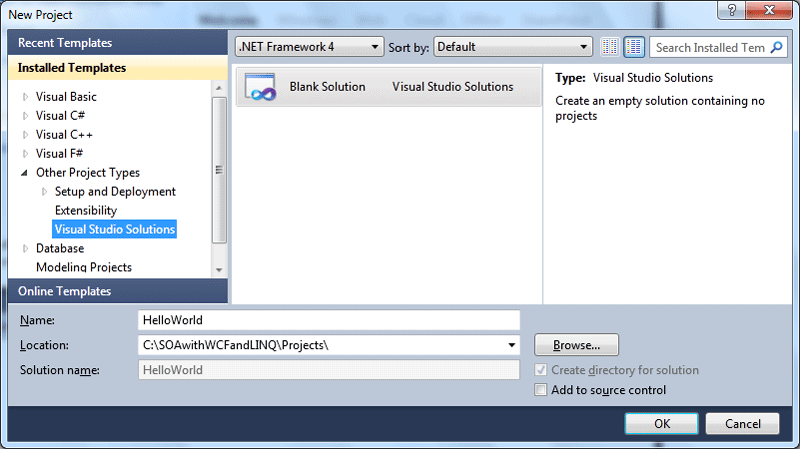This screenshot has height=449, width=800.
Task: Select Database in the tree
Action: pos(60,248)
